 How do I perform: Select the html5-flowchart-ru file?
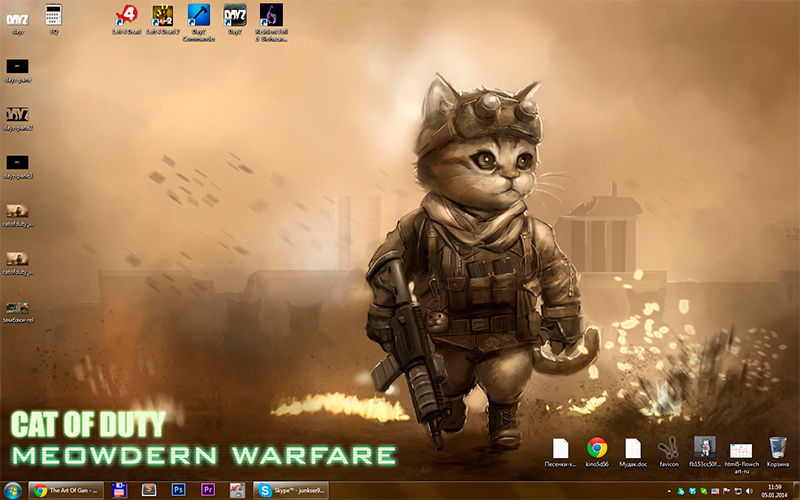[x=741, y=457]
